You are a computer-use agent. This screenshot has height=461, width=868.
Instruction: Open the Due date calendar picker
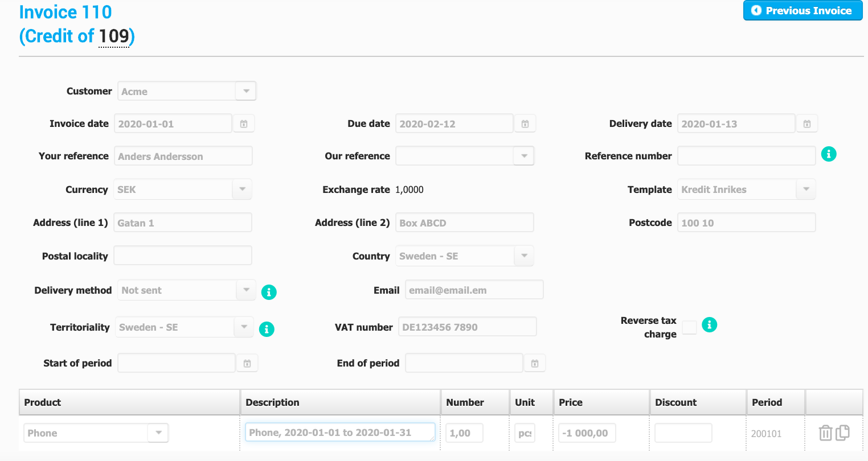click(x=525, y=124)
